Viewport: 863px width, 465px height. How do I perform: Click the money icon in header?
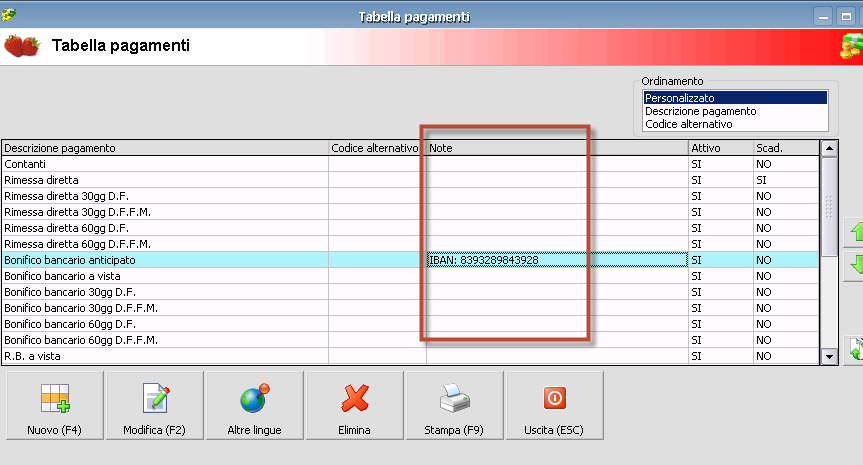tap(851, 46)
